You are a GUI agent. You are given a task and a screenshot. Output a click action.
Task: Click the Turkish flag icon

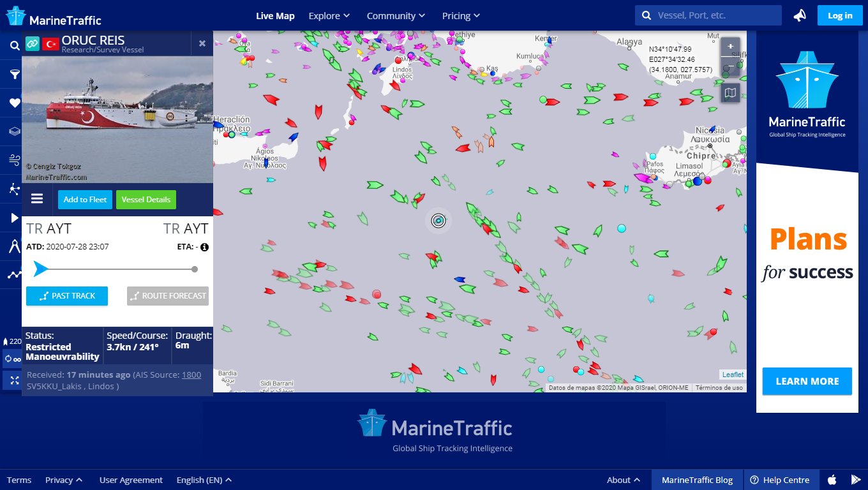coord(50,43)
